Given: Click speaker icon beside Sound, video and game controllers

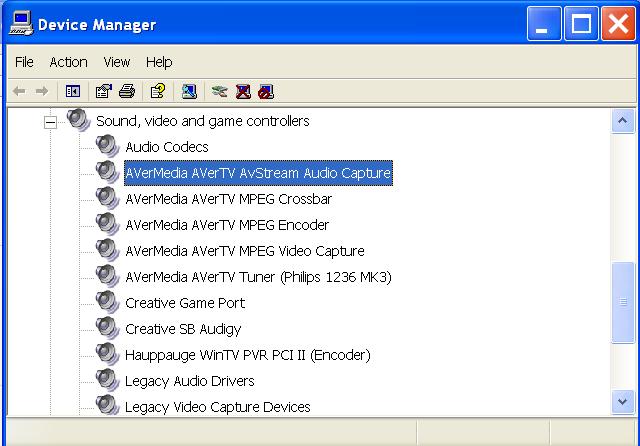Looking at the screenshot, I should pos(79,120).
